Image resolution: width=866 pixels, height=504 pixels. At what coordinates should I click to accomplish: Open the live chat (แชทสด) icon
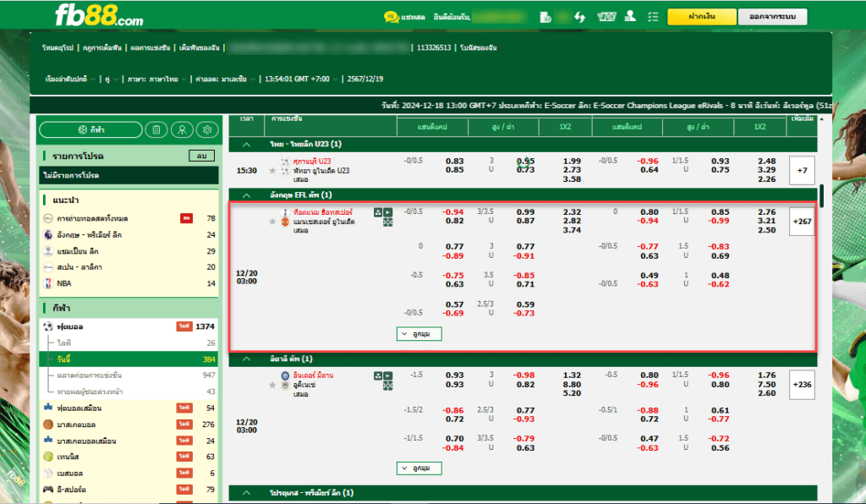coord(391,17)
